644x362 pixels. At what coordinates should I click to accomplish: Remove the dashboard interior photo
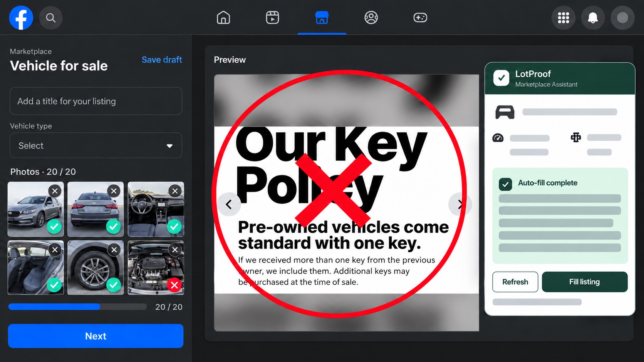pyautogui.click(x=175, y=191)
